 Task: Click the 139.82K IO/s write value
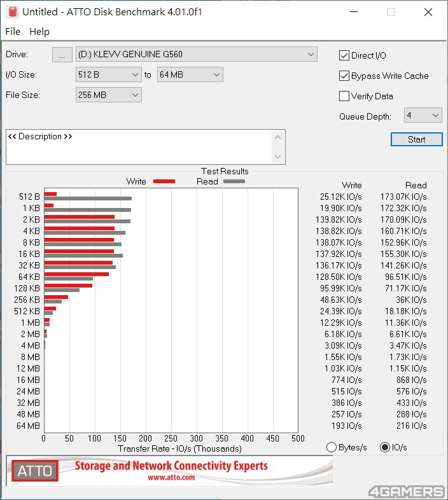(x=339, y=219)
